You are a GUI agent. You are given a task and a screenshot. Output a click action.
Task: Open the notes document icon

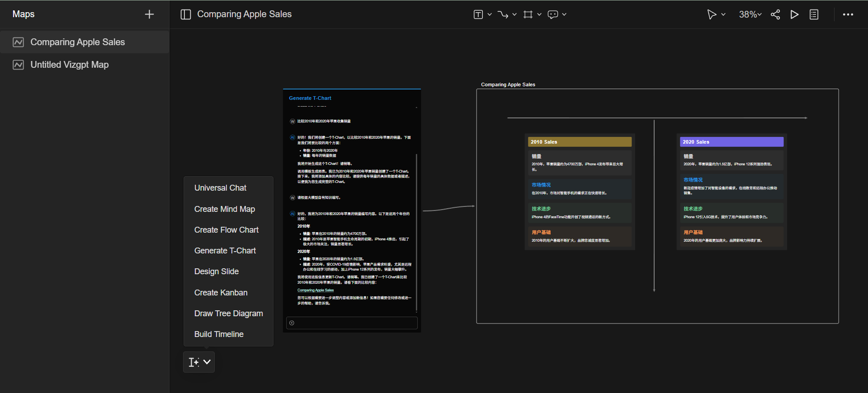[814, 14]
